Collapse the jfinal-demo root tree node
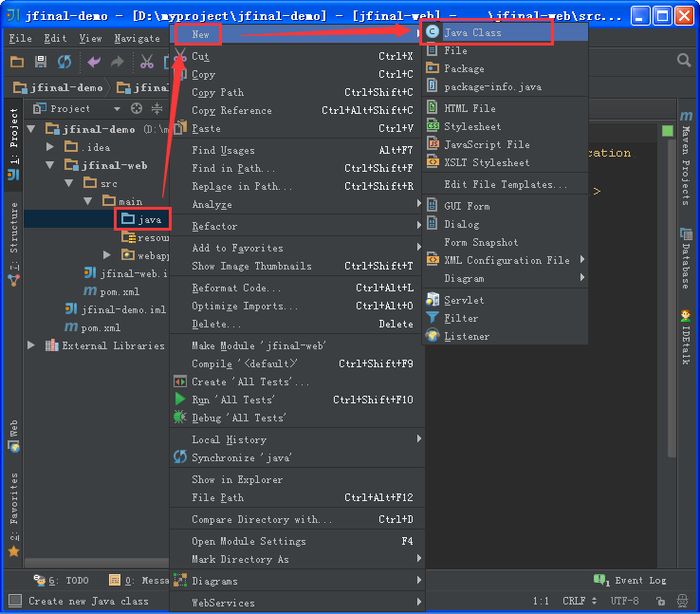This screenshot has width=700, height=614. [31, 129]
